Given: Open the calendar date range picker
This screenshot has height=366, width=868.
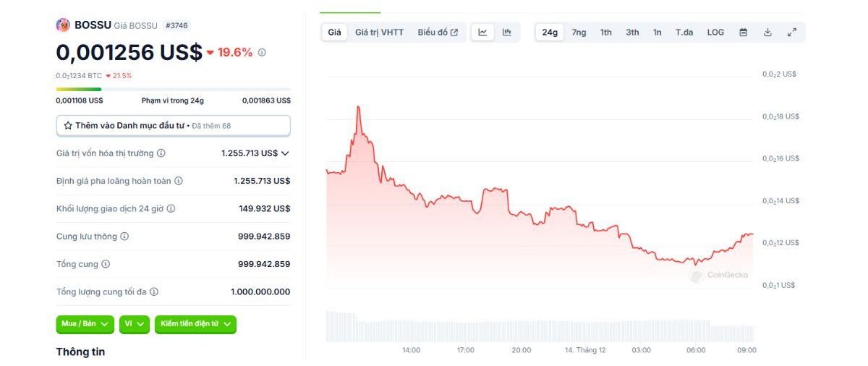Looking at the screenshot, I should pyautogui.click(x=743, y=33).
